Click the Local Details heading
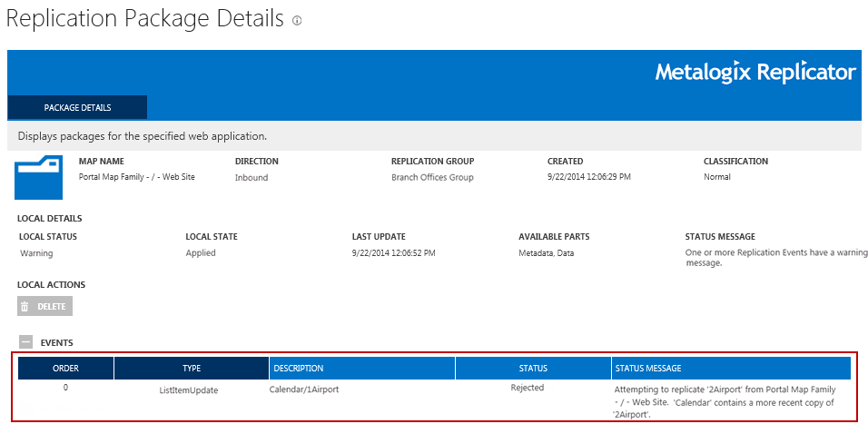Viewport: 868px width, 424px height. click(x=50, y=218)
